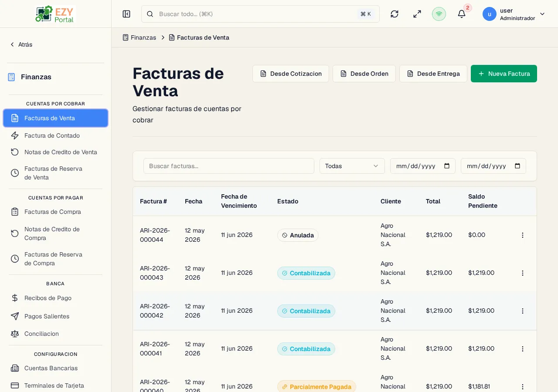Click the Total column header

coord(433,201)
